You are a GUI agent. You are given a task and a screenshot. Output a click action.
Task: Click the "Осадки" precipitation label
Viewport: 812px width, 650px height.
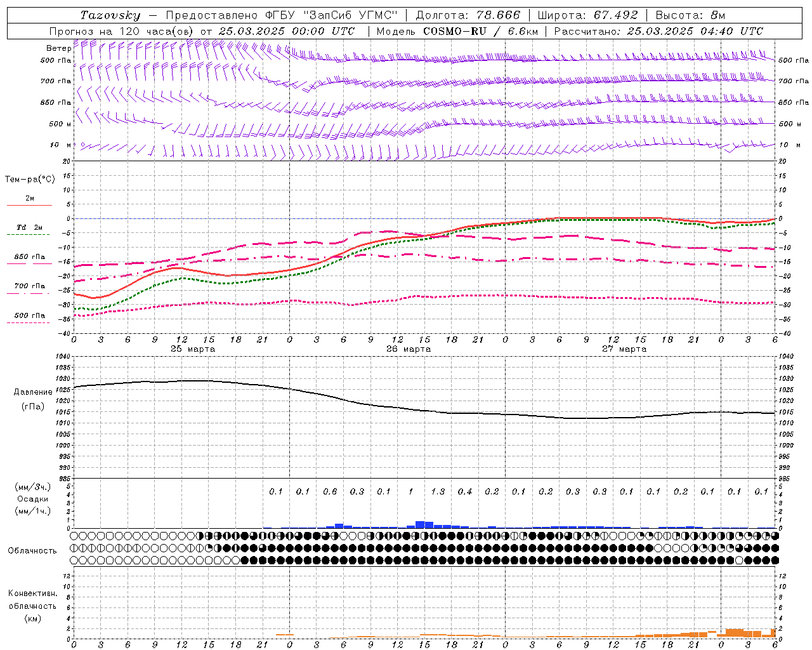click(x=33, y=499)
